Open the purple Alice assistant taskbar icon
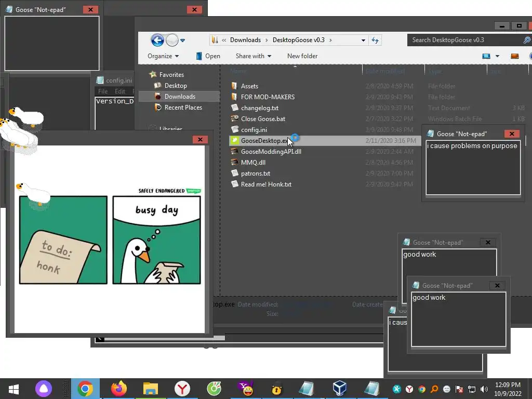 [44, 389]
